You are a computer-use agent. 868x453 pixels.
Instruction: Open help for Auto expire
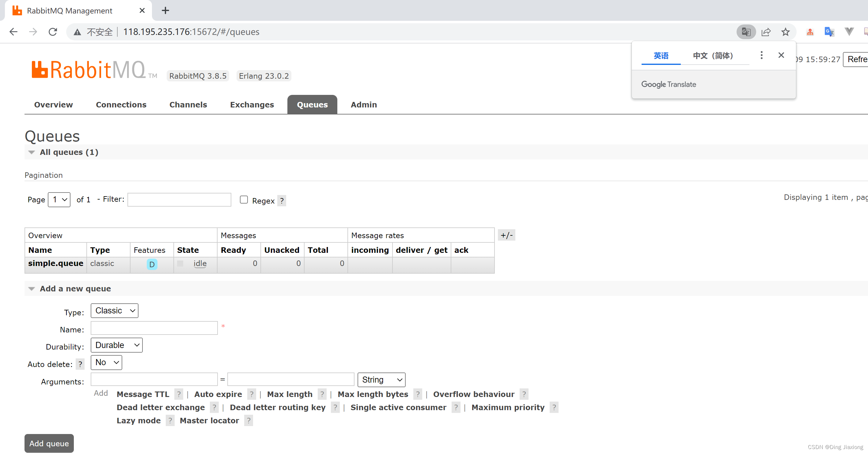pyautogui.click(x=252, y=394)
